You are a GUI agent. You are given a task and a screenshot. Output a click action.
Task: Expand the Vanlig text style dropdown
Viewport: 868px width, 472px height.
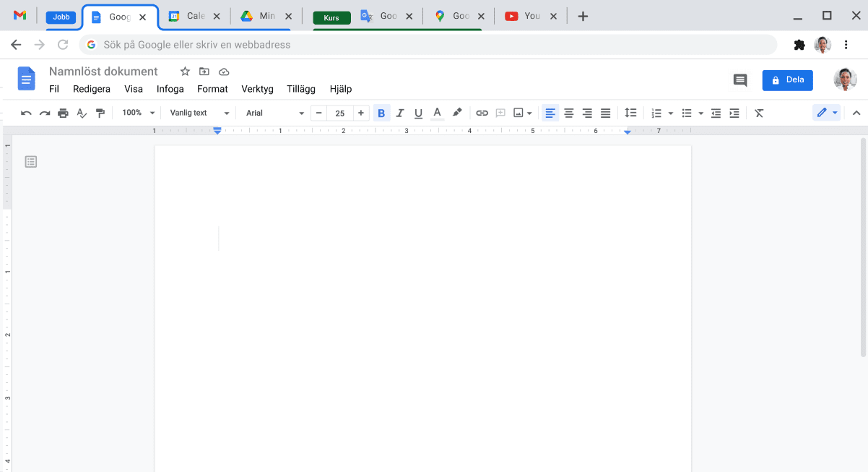pos(199,113)
